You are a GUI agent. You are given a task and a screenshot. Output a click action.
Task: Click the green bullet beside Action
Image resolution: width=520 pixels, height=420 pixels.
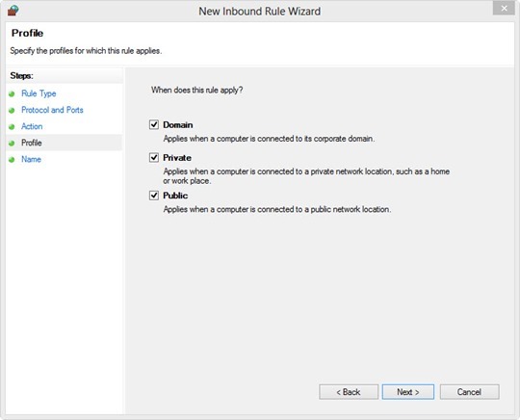[x=12, y=127]
